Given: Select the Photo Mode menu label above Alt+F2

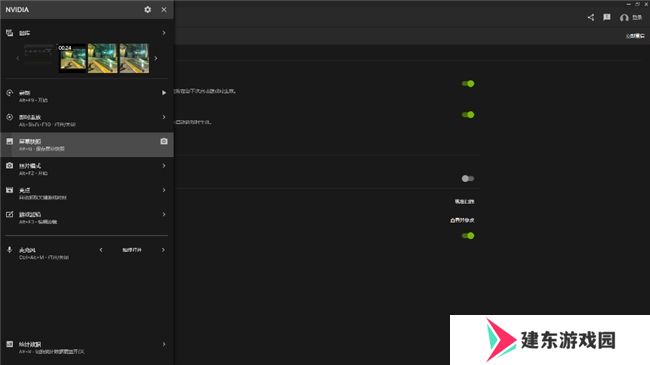Looking at the screenshot, I should [30, 165].
